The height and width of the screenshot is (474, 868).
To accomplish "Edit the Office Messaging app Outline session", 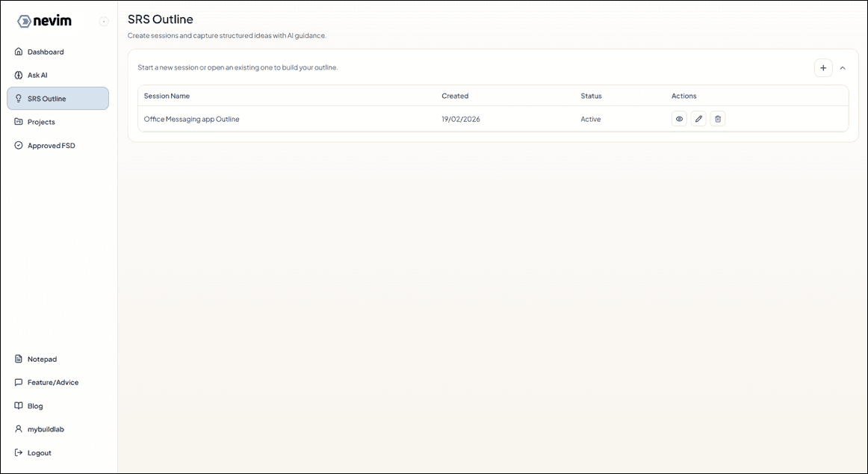I will pos(698,119).
